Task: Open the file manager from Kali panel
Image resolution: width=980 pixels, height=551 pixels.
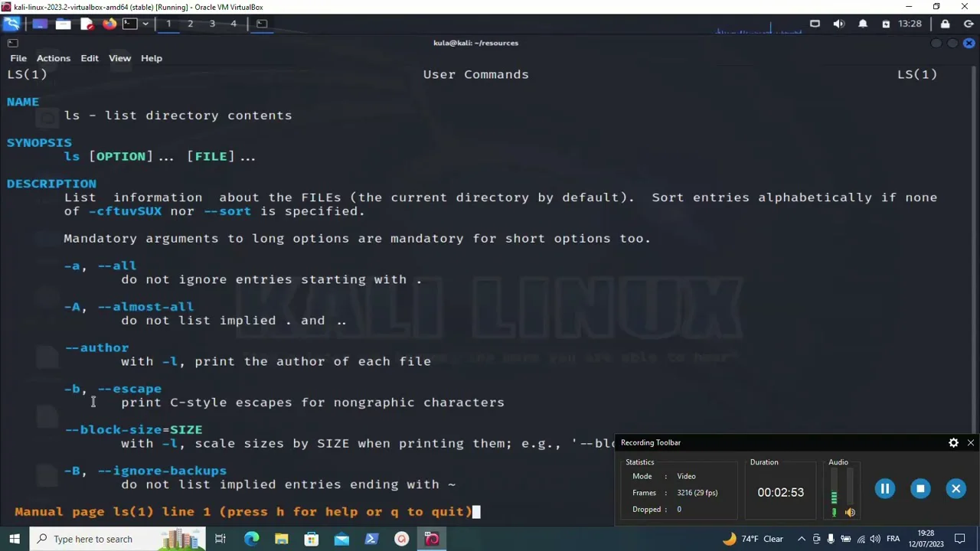Action: [x=63, y=24]
